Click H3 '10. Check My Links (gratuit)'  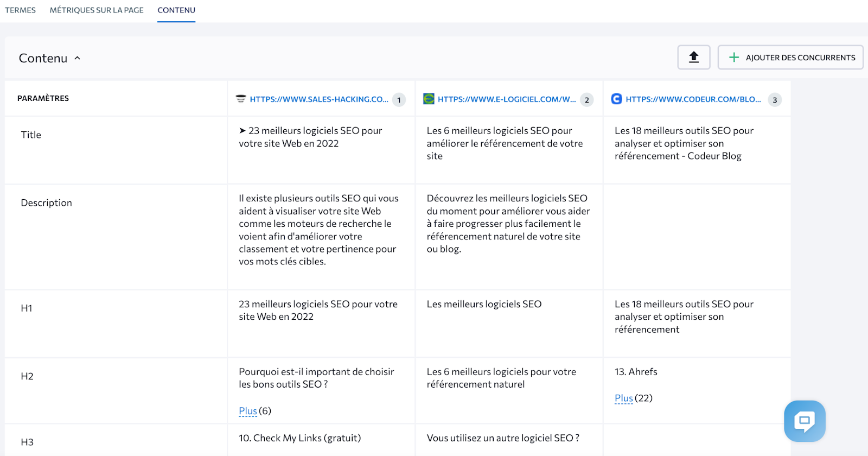click(300, 438)
